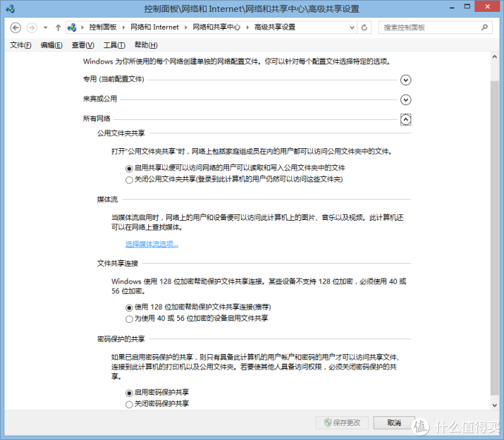The image size is (504, 440).
Task: Maximize the window
Action: tap(467, 7)
